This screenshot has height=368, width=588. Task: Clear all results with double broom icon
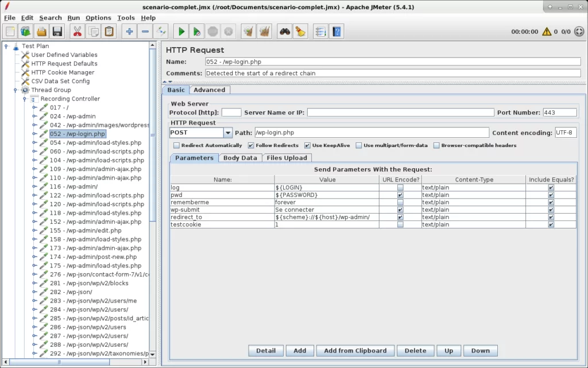point(264,32)
